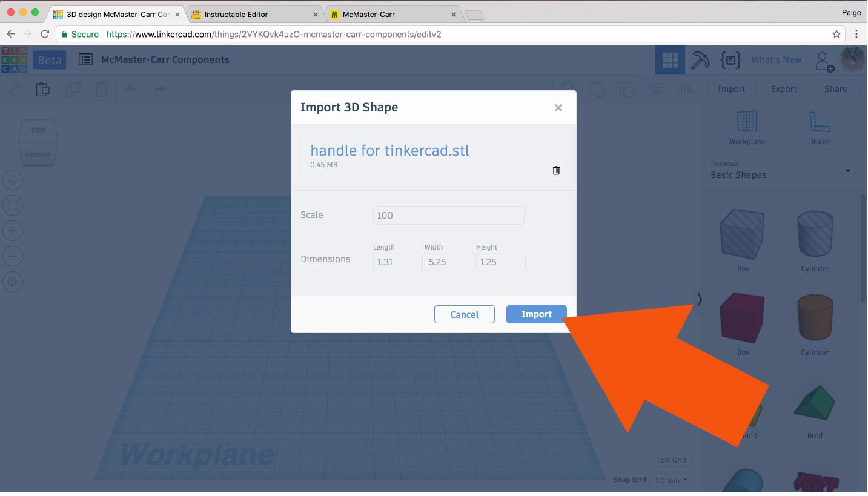Click the Export button
868x496 pixels.
[x=783, y=89]
